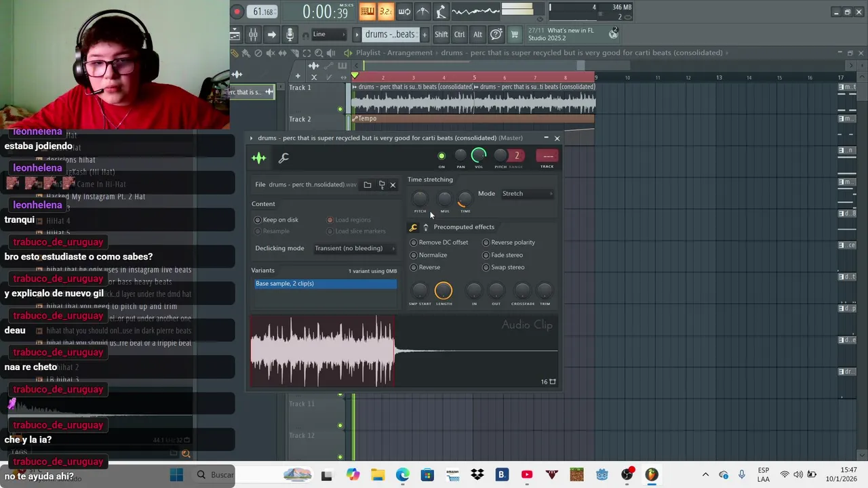Open the Line snap dropdown
The image size is (868, 488).
coord(330,35)
